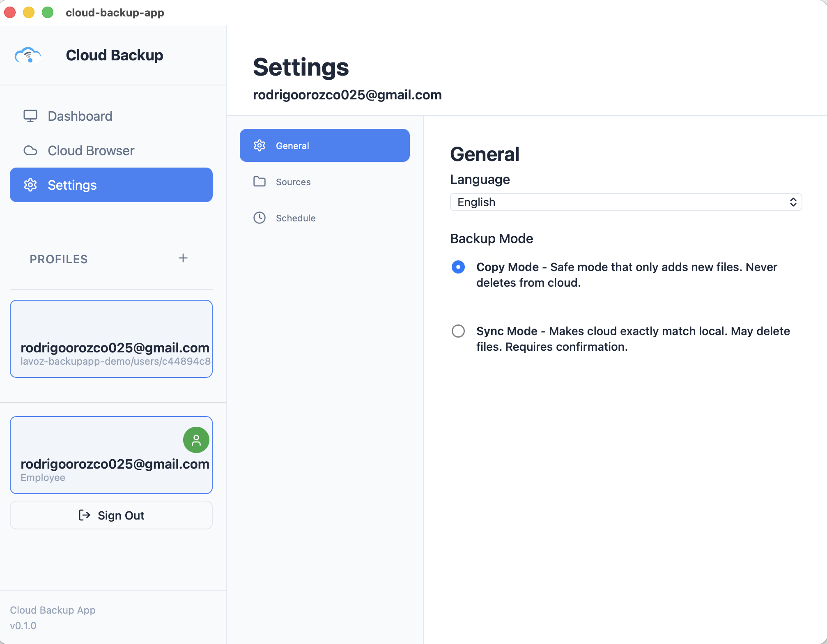The width and height of the screenshot is (827, 644).
Task: Click the English language selector stepper arrows
Action: (793, 202)
